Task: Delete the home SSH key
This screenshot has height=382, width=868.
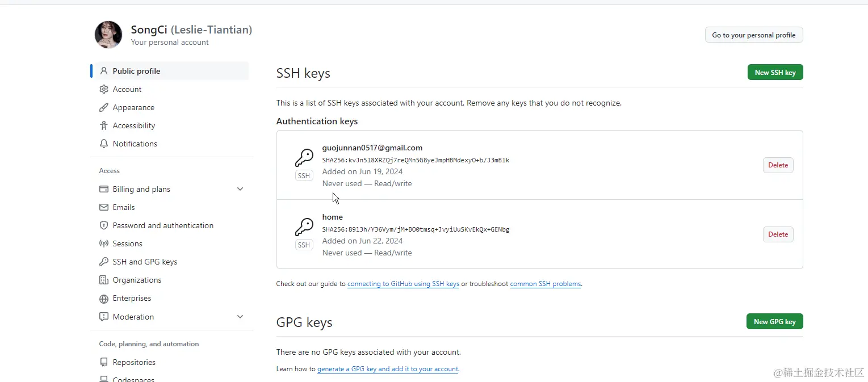Action: [778, 234]
